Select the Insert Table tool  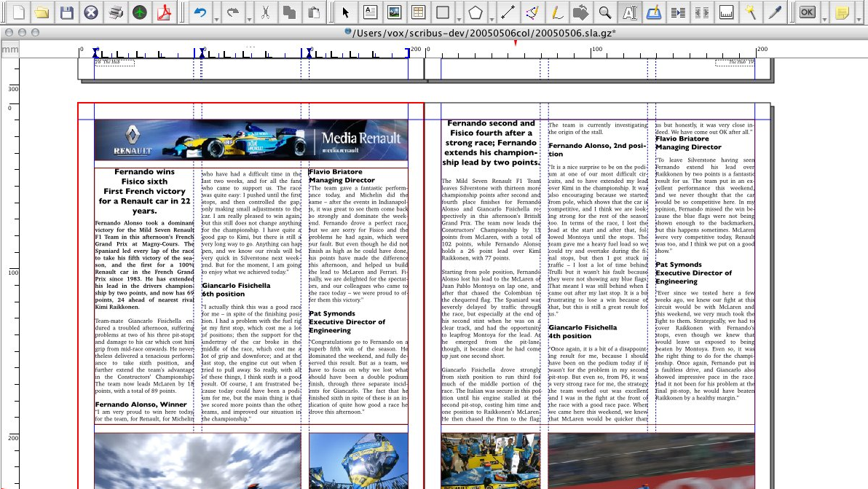419,12
